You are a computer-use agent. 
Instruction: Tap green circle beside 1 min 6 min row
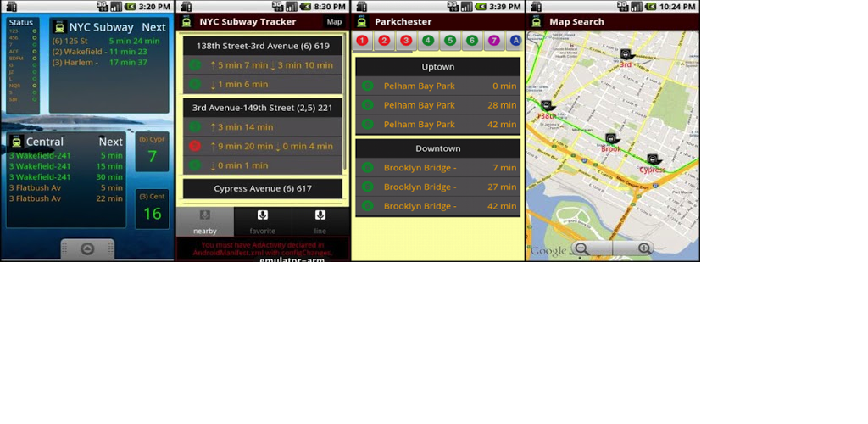[194, 84]
